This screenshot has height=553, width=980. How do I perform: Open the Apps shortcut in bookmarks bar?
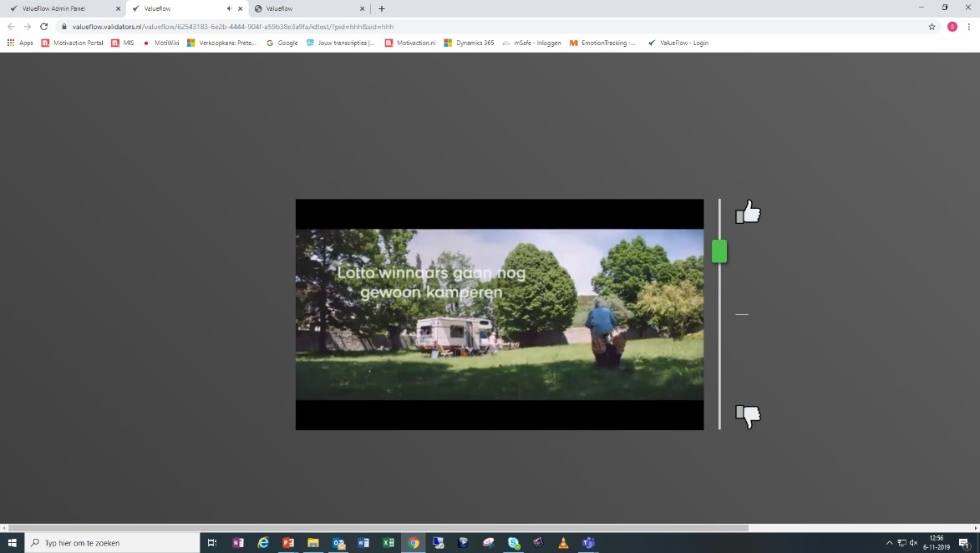point(20,43)
